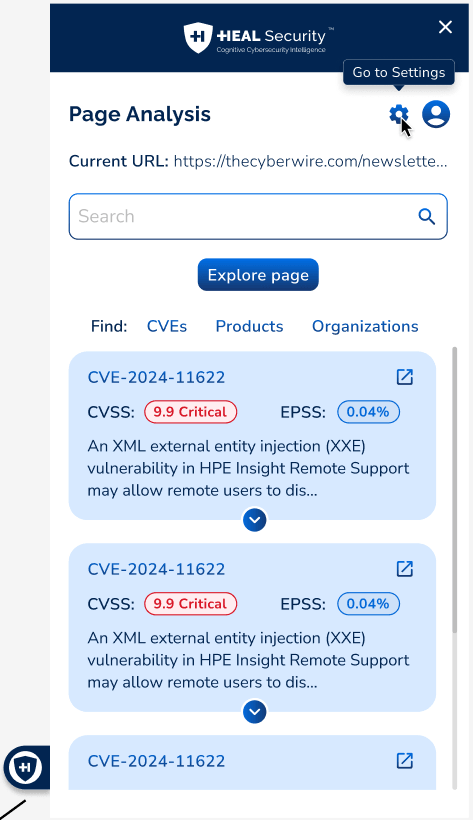Open the user profile avatar icon

tap(436, 114)
